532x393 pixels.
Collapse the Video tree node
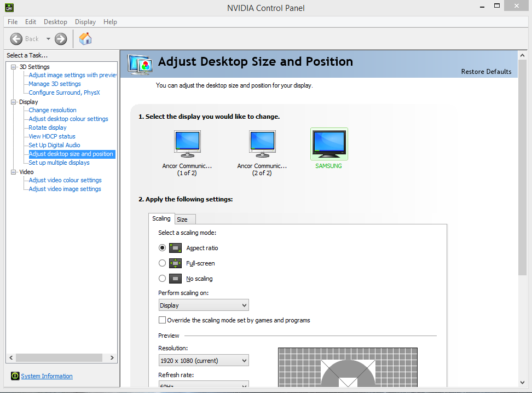(x=14, y=172)
